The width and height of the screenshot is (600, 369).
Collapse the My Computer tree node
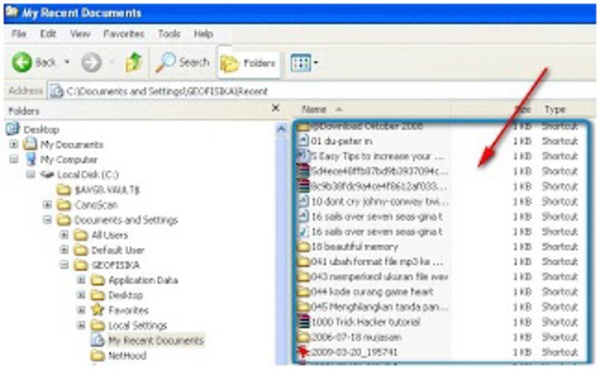tap(14, 159)
